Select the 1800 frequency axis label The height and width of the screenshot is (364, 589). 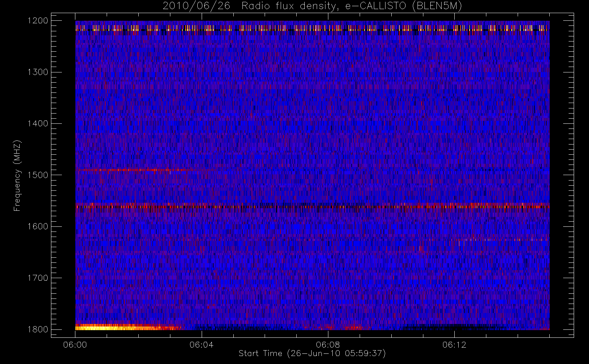[38, 329]
